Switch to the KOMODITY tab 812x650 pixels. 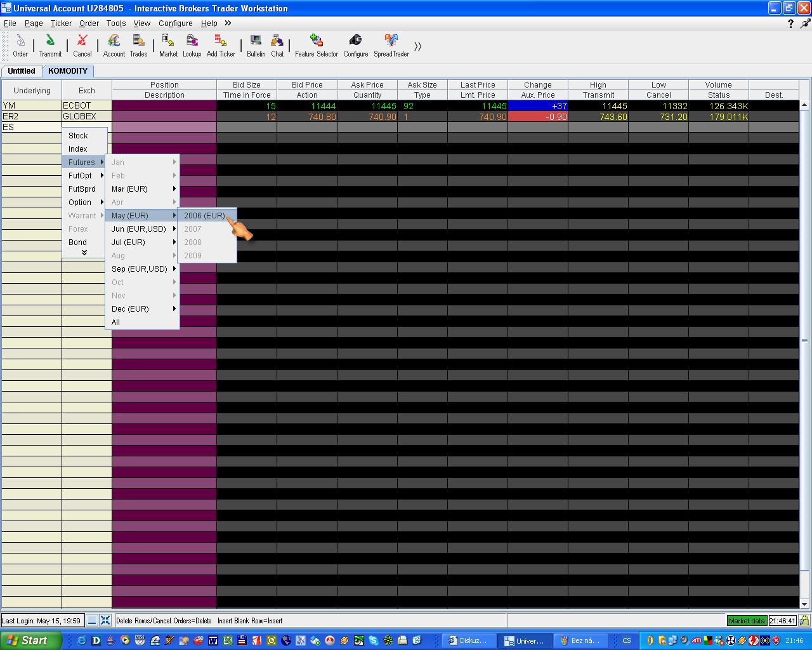click(68, 71)
